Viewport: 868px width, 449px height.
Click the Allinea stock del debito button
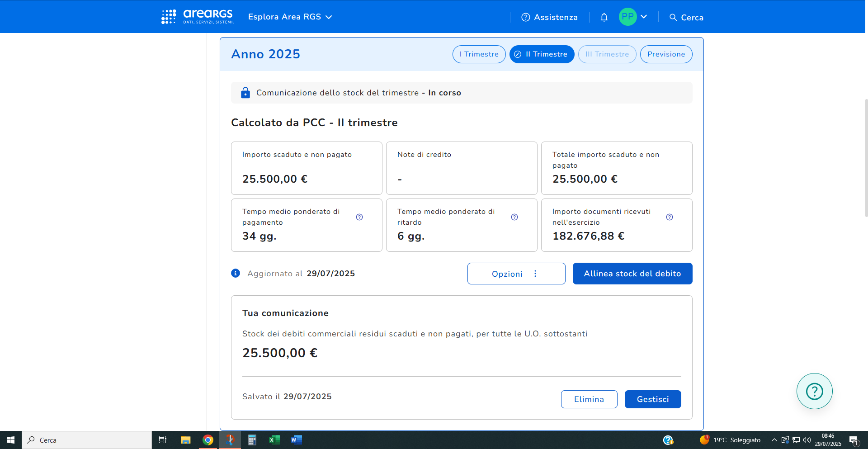tap(632, 274)
